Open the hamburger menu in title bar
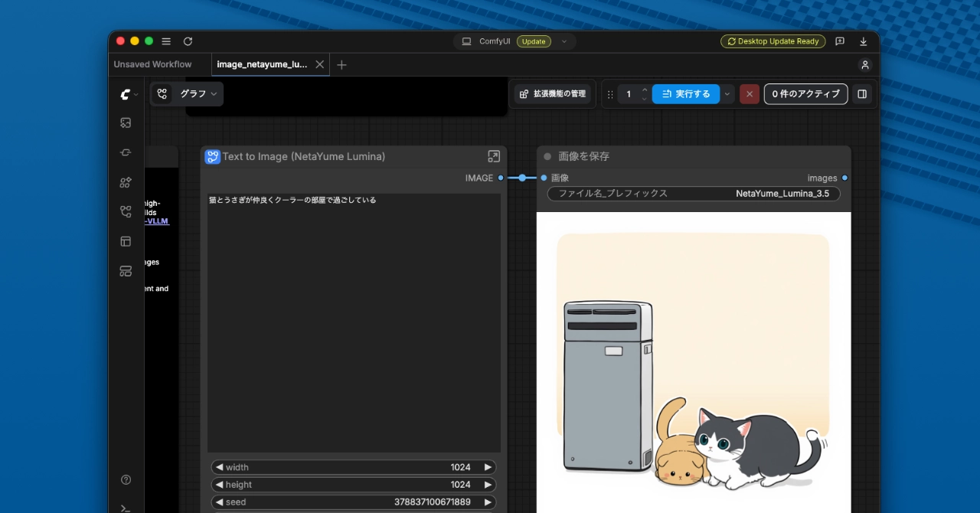980x513 pixels. pyautogui.click(x=166, y=41)
